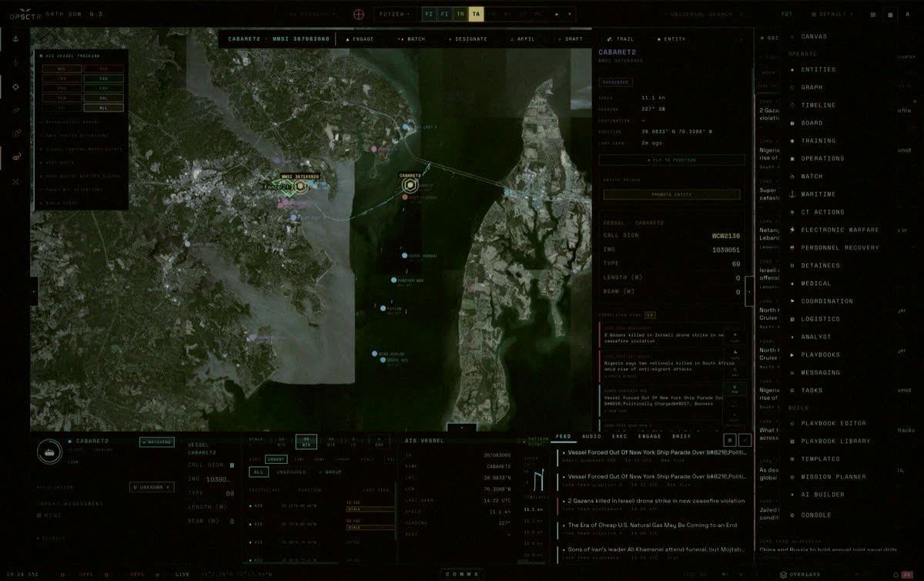Click the Maritime anchor icon in menu
Image resolution: width=924 pixels, height=581 pixels.
click(x=792, y=194)
